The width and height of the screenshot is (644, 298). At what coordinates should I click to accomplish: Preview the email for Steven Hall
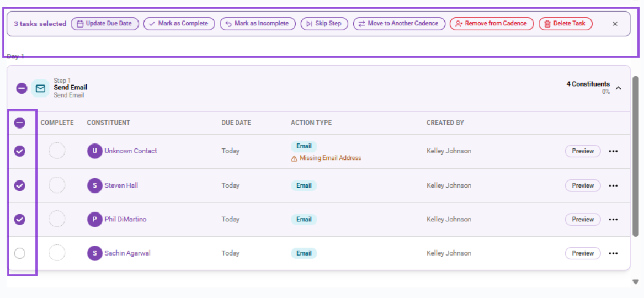point(583,185)
